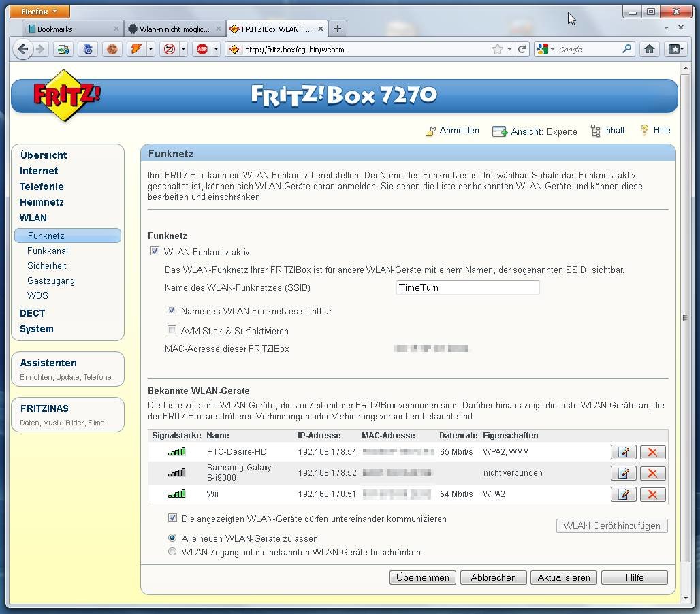Click the Abmelden logout link

[x=452, y=130]
